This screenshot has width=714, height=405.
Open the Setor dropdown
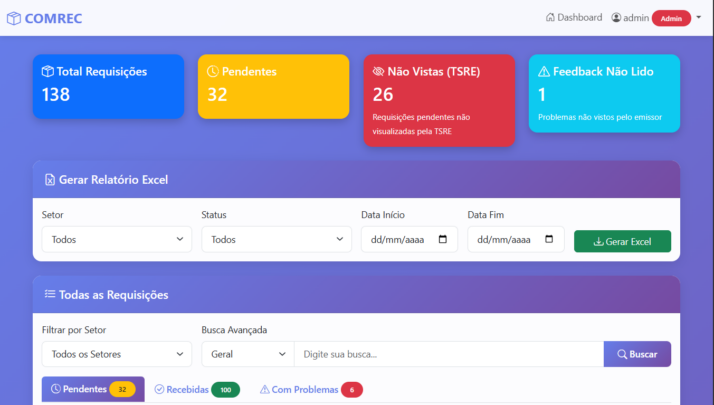116,240
